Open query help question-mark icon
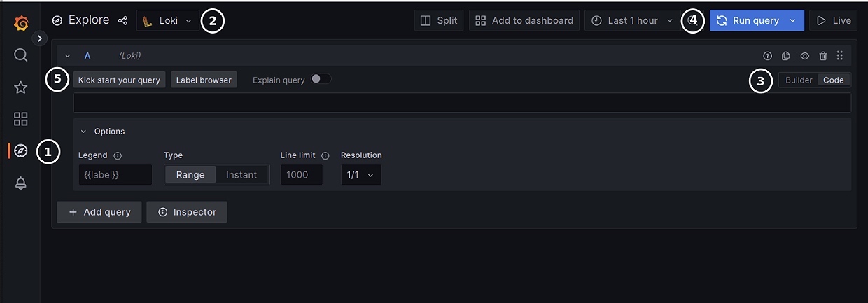868x303 pixels. (768, 56)
